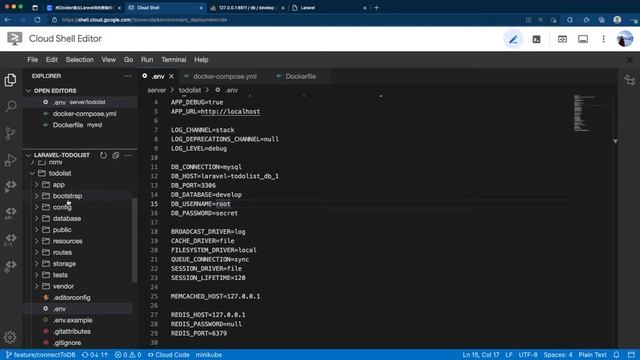Select docker-compose.yml in Open Editors
The width and height of the screenshot is (640, 360).
84,113
